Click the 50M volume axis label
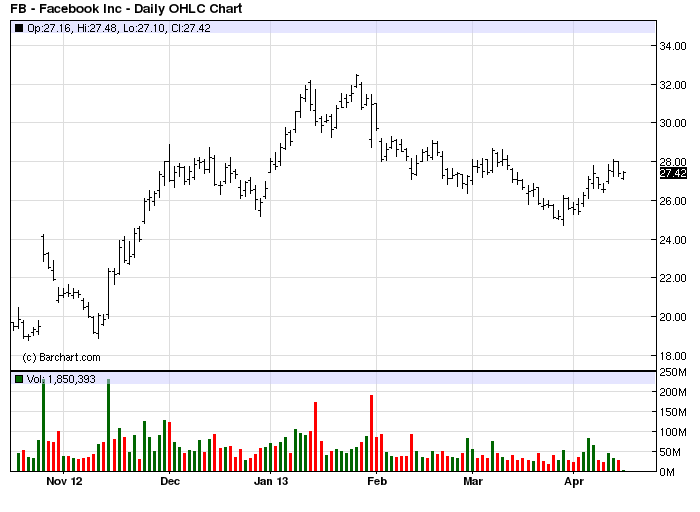The height and width of the screenshot is (512, 700). pyautogui.click(x=673, y=452)
